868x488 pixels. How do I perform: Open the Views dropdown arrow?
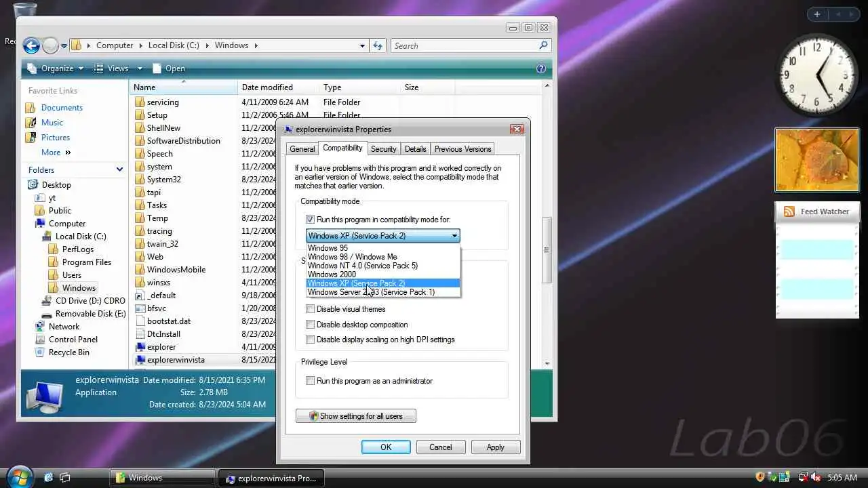click(140, 68)
